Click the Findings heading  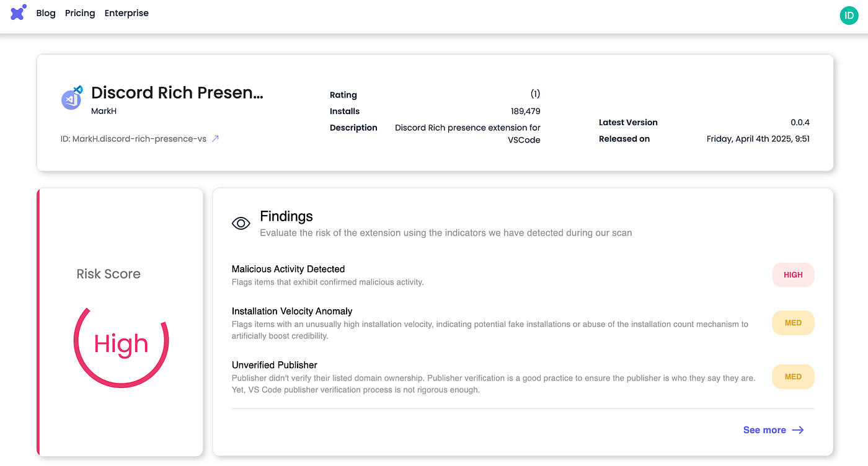[286, 216]
